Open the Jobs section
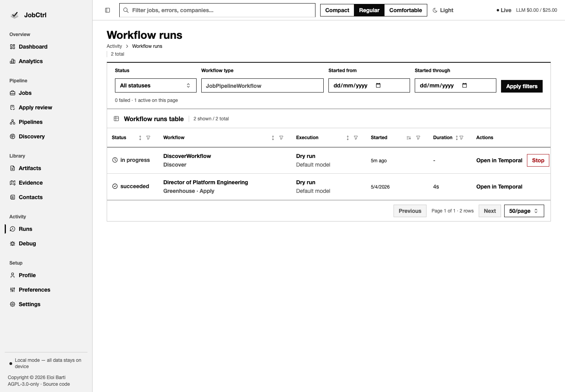This screenshot has height=392, width=565. pyautogui.click(x=46, y=93)
